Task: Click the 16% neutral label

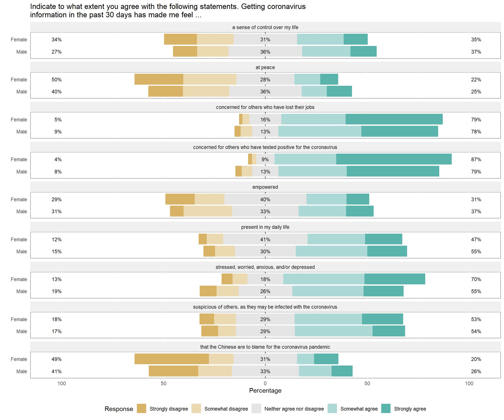Action: [265, 119]
